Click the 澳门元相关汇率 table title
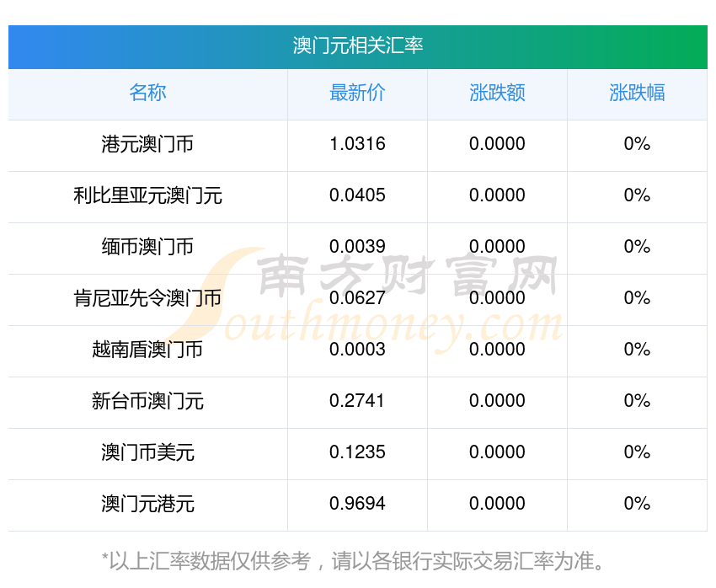Viewport: 716px width, 588px height. point(357,46)
